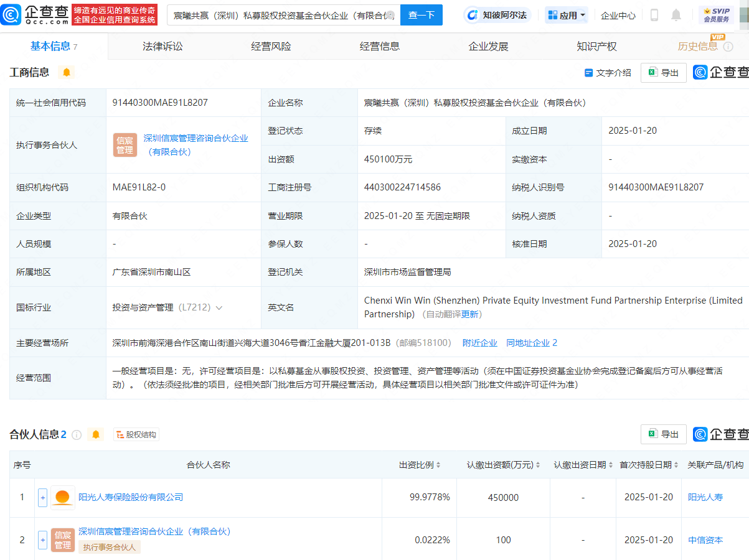Open 股权结构 chart button

[x=136, y=435]
